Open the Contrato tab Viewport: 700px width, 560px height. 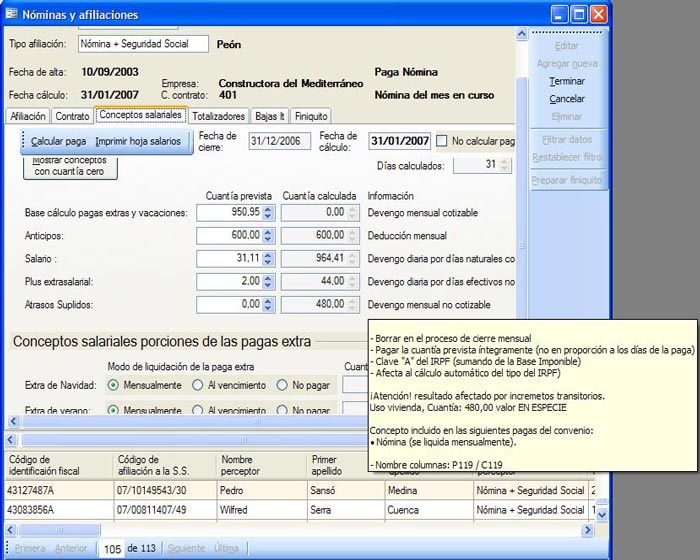(72, 116)
